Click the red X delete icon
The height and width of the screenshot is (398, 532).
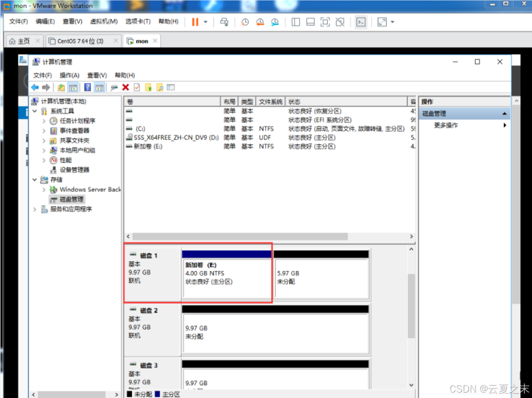125,88
